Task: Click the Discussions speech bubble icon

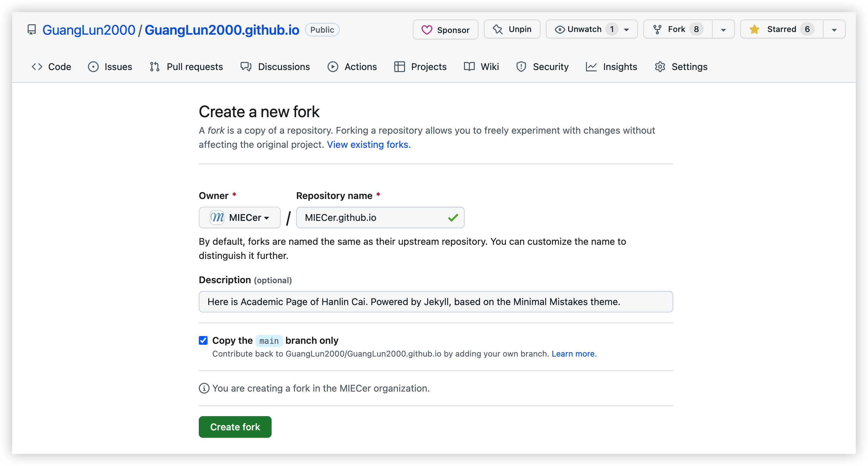Action: [x=246, y=67]
